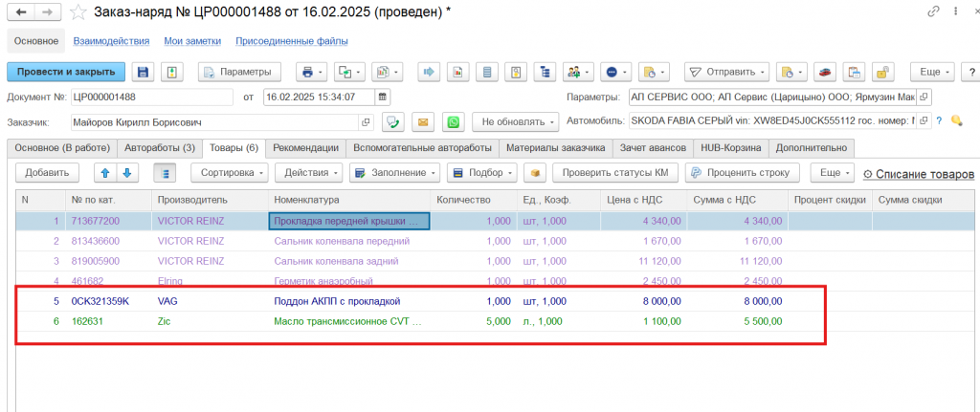Open the Рекомендации tab
This screenshot has height=412, width=980.
point(305,147)
